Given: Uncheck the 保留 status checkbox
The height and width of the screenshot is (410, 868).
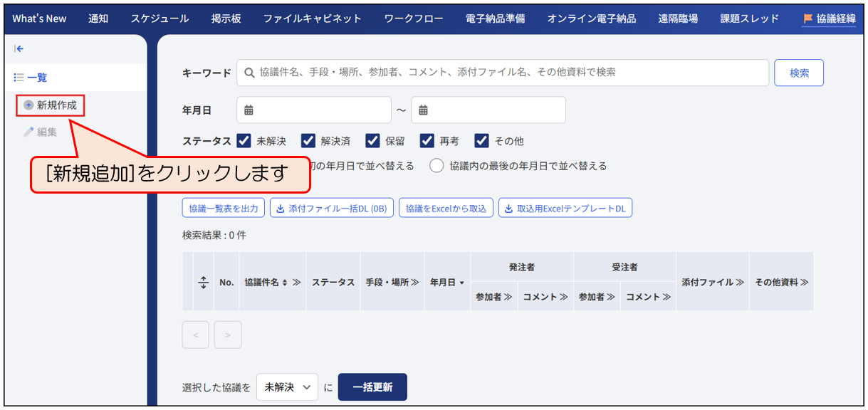Looking at the screenshot, I should pos(373,140).
